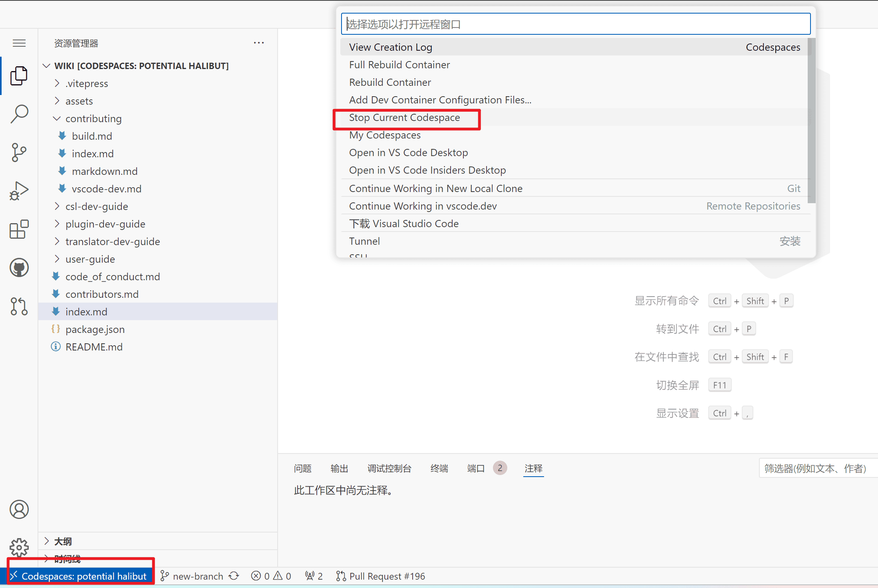Select Stop Current Codespace menu option

[x=404, y=117]
